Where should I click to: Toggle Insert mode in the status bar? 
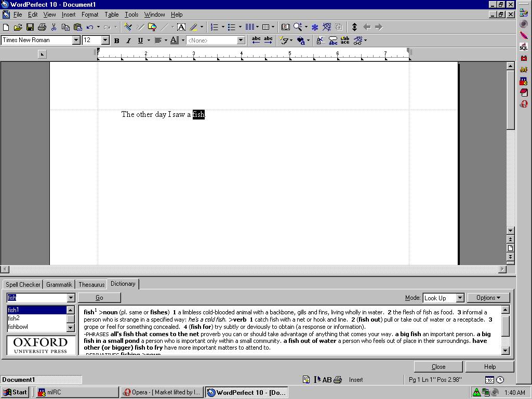click(356, 380)
